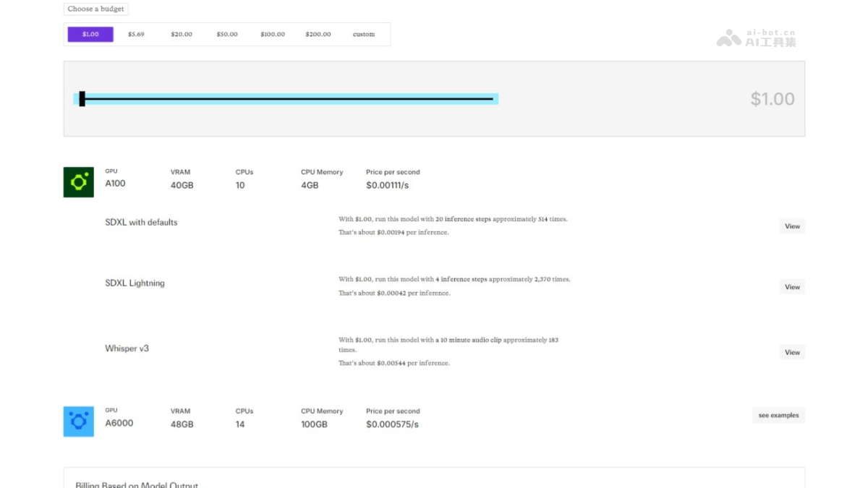
Task: Select the $1.00 budget option
Action: point(90,34)
